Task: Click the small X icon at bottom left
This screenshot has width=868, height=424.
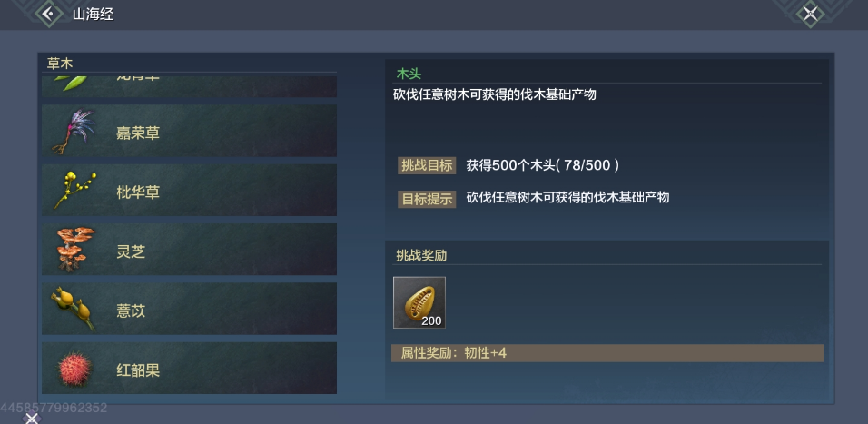Action: pyautogui.click(x=32, y=419)
